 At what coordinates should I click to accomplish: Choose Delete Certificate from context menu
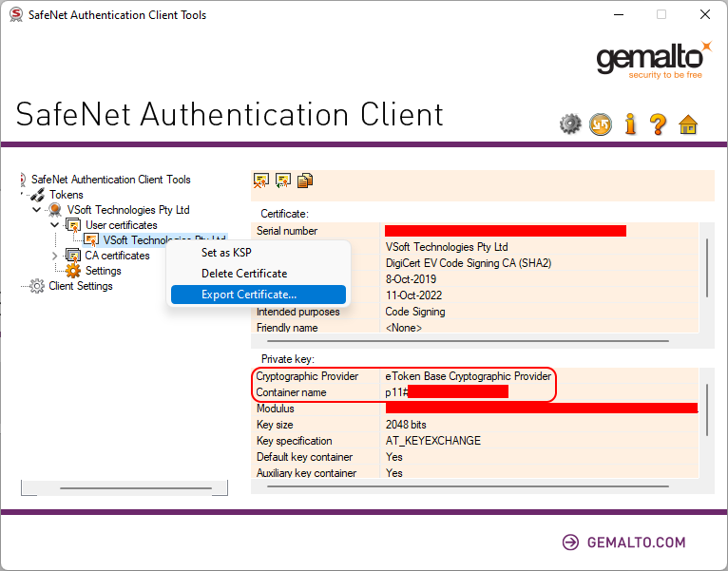(x=259, y=274)
